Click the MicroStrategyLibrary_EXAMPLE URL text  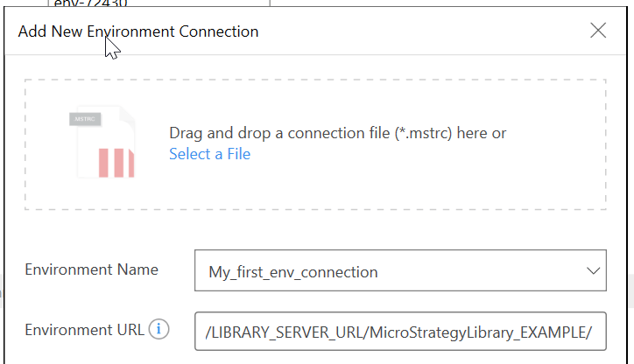[481, 332]
